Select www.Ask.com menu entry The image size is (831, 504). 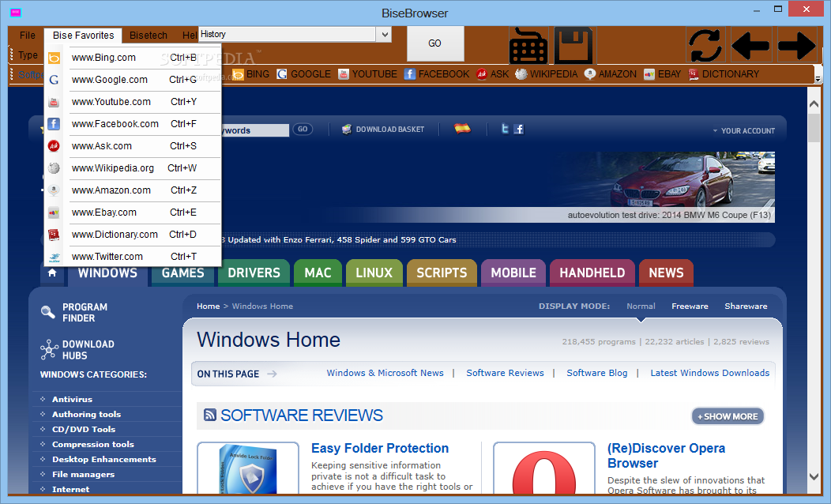point(133,145)
